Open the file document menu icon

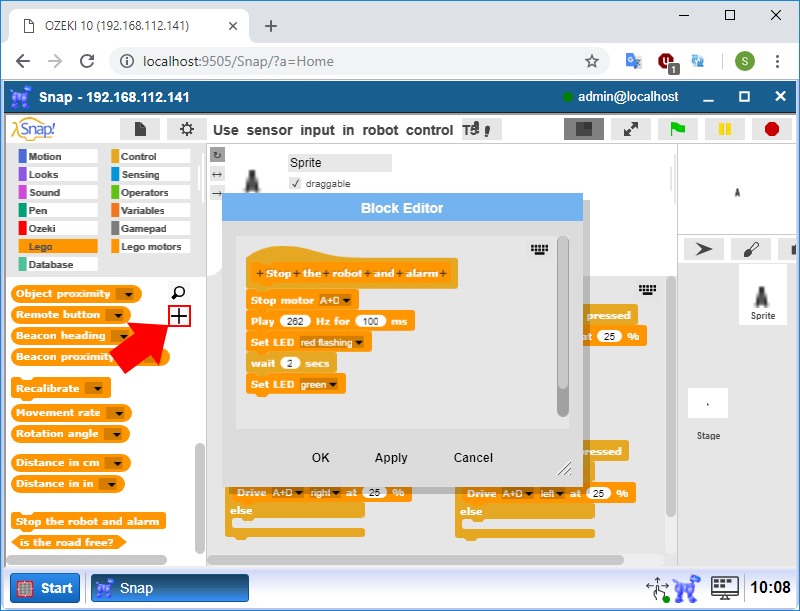pos(141,129)
